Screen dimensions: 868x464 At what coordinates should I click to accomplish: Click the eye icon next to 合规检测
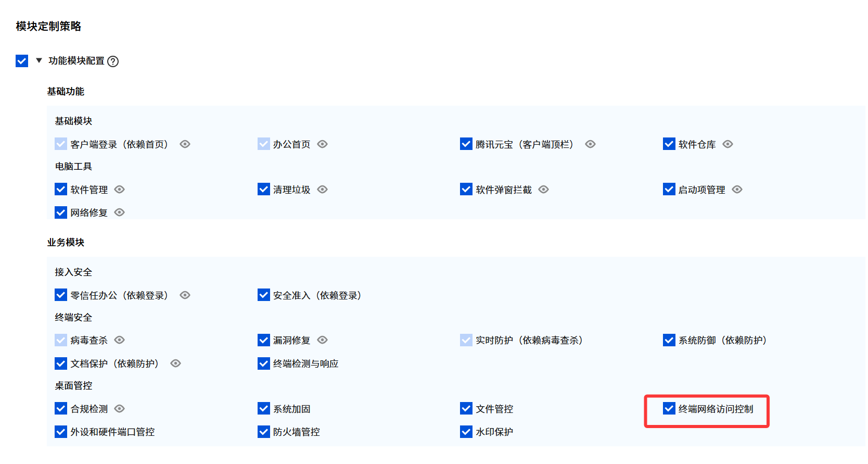(120, 409)
